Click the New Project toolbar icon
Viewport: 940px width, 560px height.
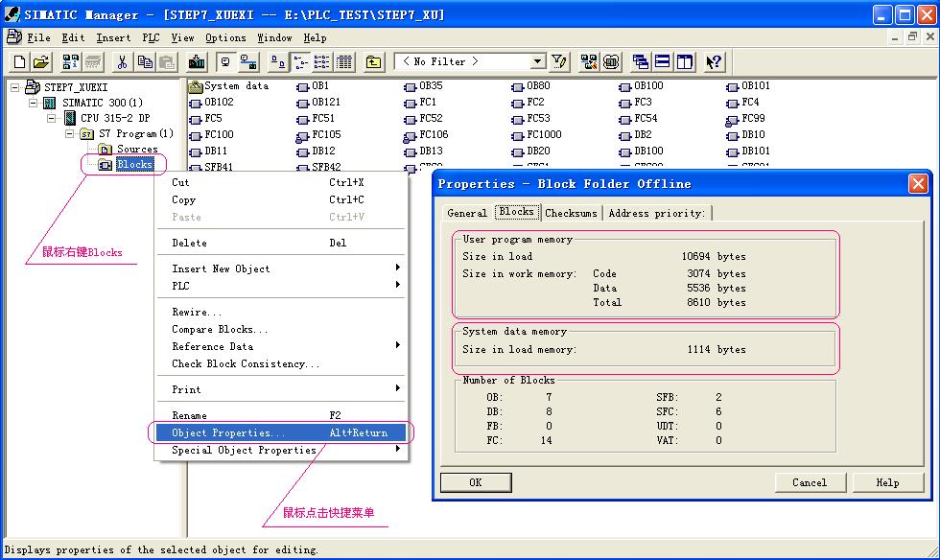20,61
